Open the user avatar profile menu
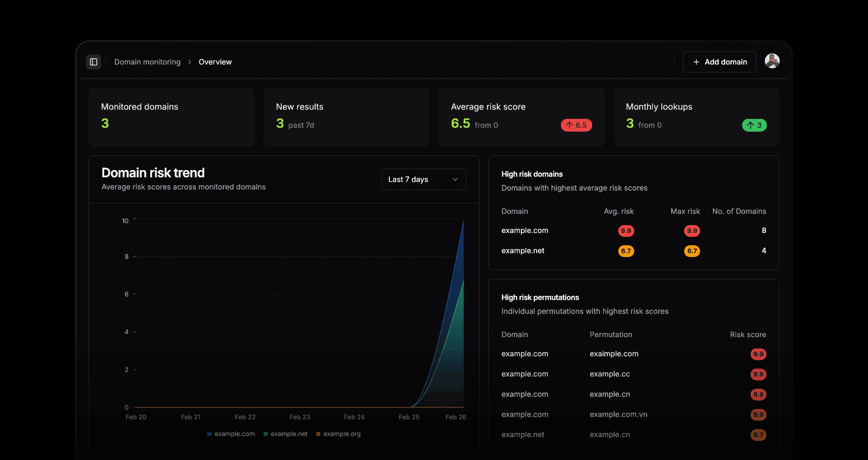The width and height of the screenshot is (868, 460). (772, 61)
